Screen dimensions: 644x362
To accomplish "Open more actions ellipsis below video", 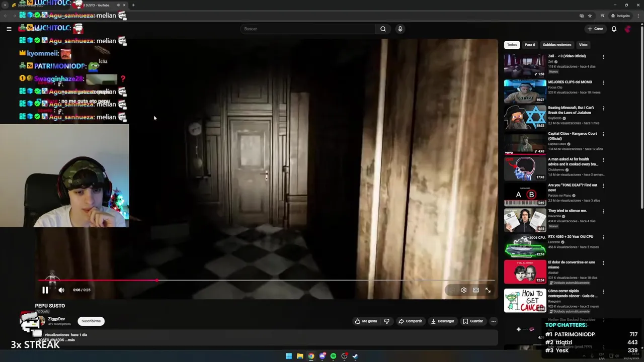I will point(493,321).
